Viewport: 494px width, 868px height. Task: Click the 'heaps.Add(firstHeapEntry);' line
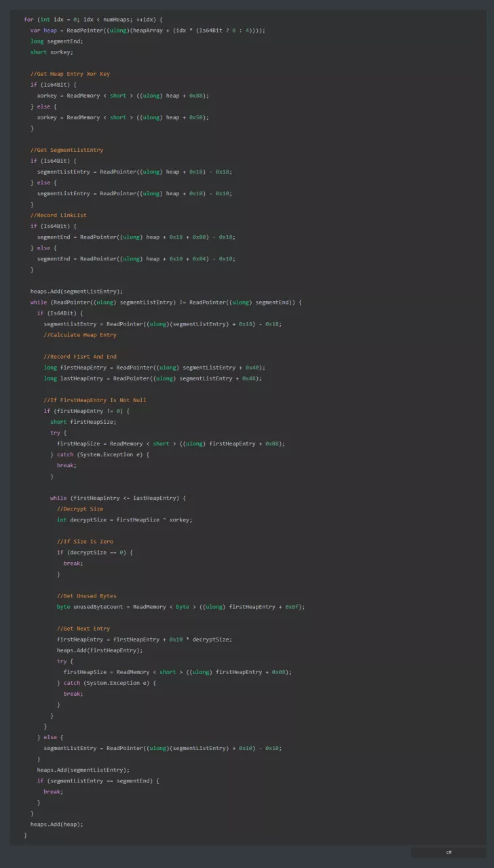click(x=100, y=650)
